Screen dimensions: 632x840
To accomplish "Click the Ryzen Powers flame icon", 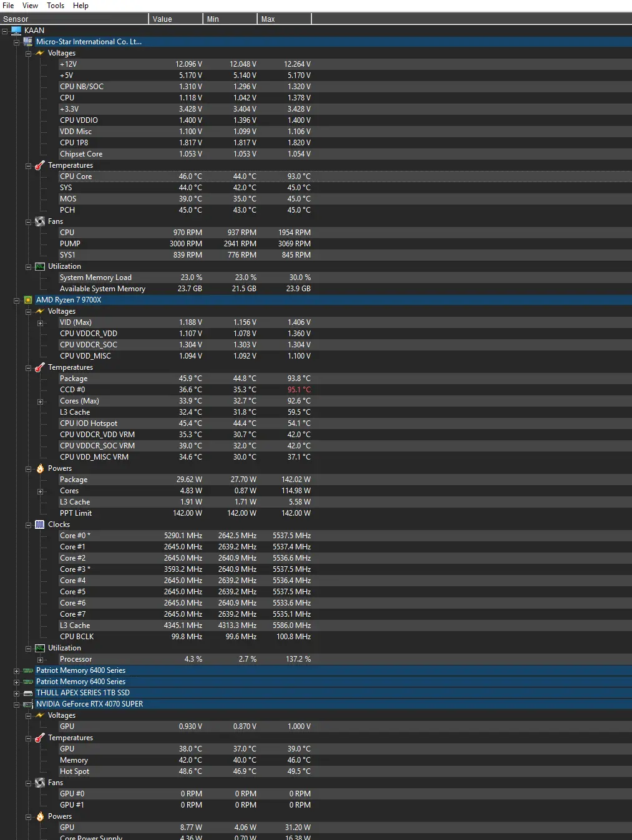I will pyautogui.click(x=40, y=468).
